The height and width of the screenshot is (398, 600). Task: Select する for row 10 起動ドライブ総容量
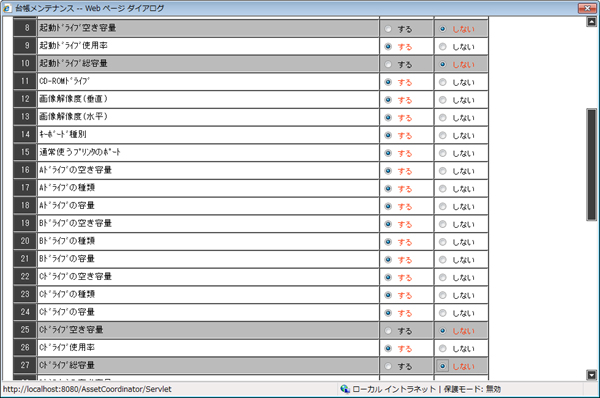pyautogui.click(x=388, y=64)
